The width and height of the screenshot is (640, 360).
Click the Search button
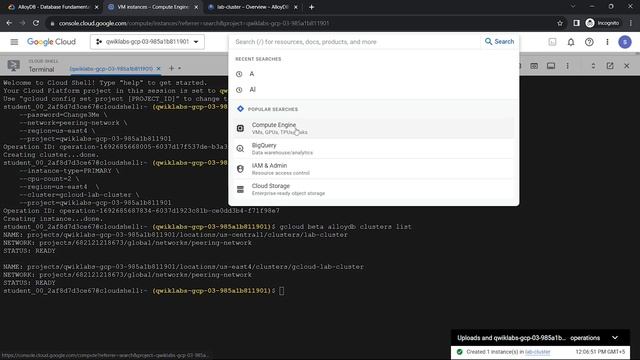(499, 42)
